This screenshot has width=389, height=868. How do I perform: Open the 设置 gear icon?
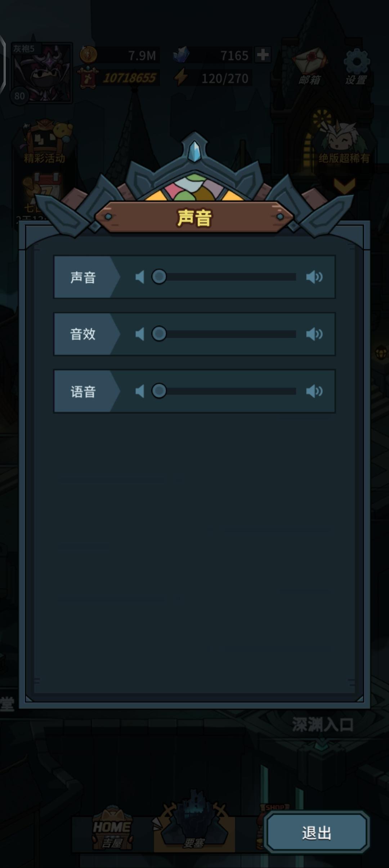coord(356,67)
